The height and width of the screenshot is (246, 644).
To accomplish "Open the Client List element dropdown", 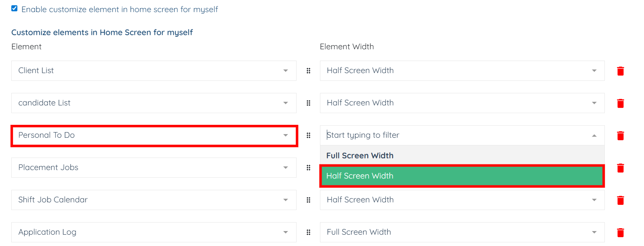I will pyautogui.click(x=154, y=71).
